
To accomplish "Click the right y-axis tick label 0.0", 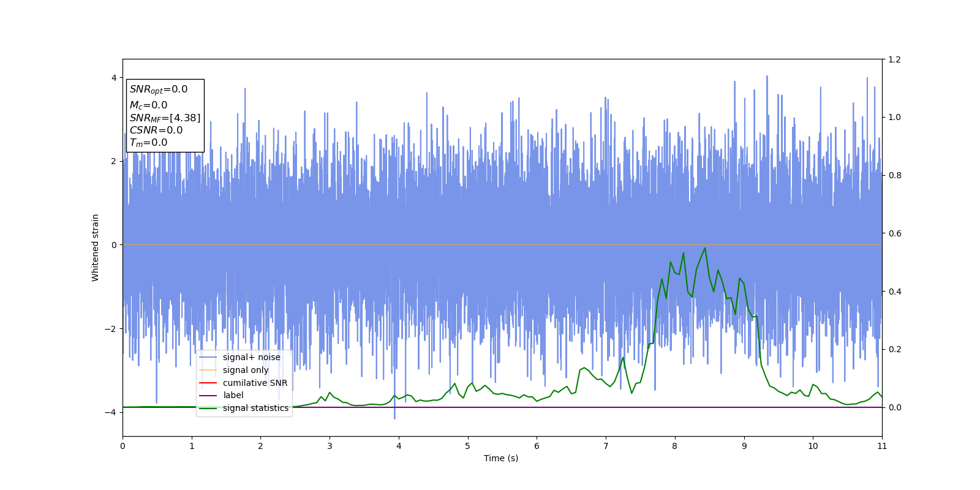I will pos(894,407).
